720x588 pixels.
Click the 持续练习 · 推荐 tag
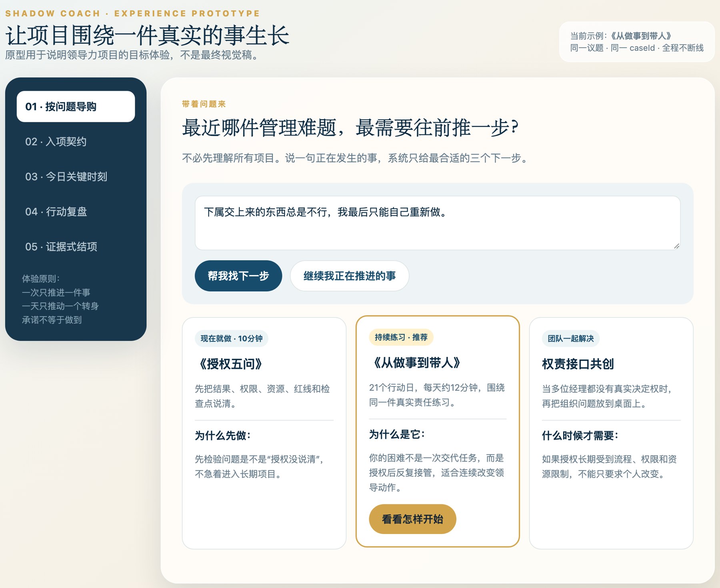pos(401,337)
